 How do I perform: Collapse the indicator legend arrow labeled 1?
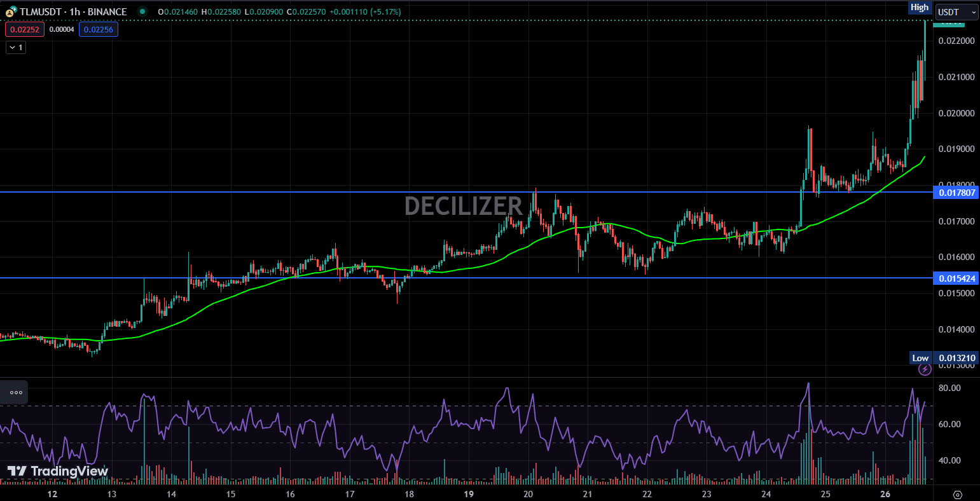16,47
